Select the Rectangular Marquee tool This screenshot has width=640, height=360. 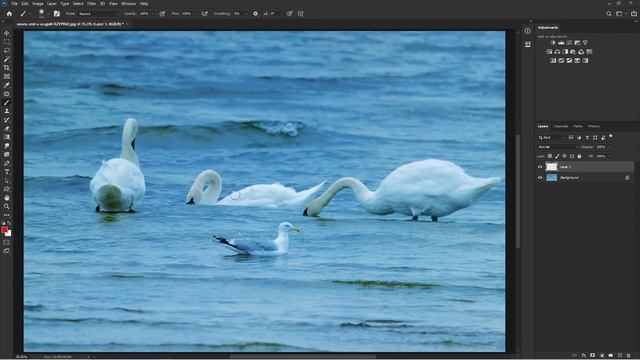(7, 42)
